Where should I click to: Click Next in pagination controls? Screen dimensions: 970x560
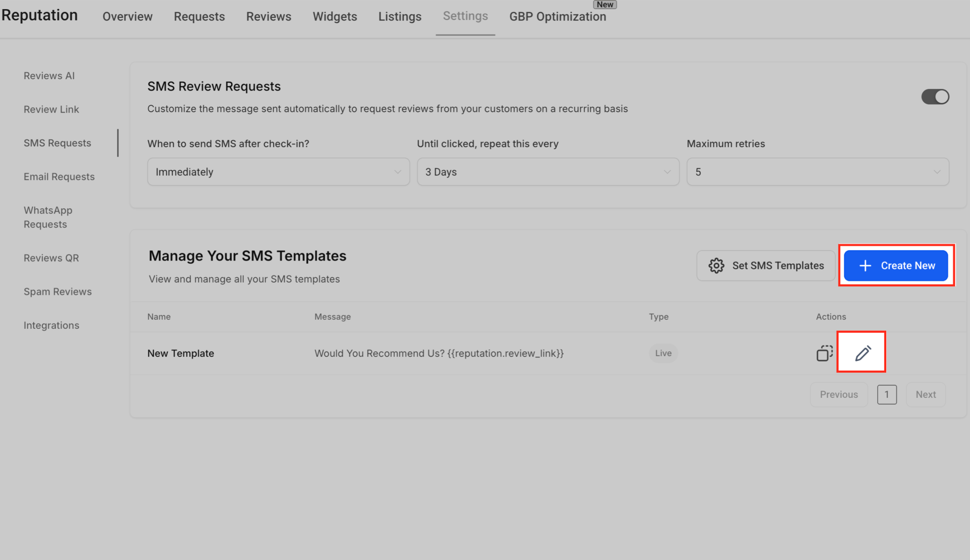(x=925, y=394)
